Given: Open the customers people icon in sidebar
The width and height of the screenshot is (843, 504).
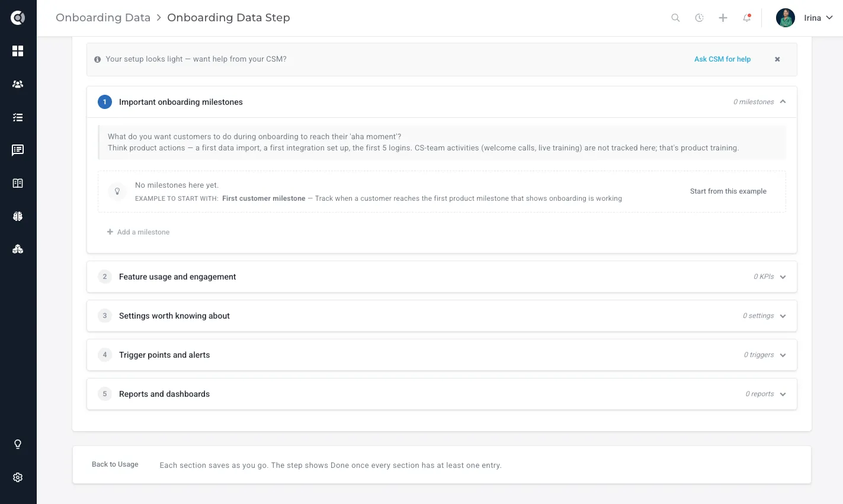Looking at the screenshot, I should point(18,84).
